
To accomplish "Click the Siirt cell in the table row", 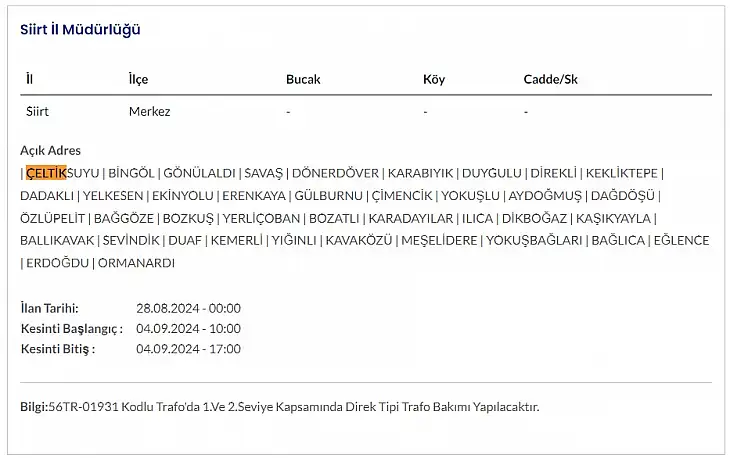I will pos(37,112).
